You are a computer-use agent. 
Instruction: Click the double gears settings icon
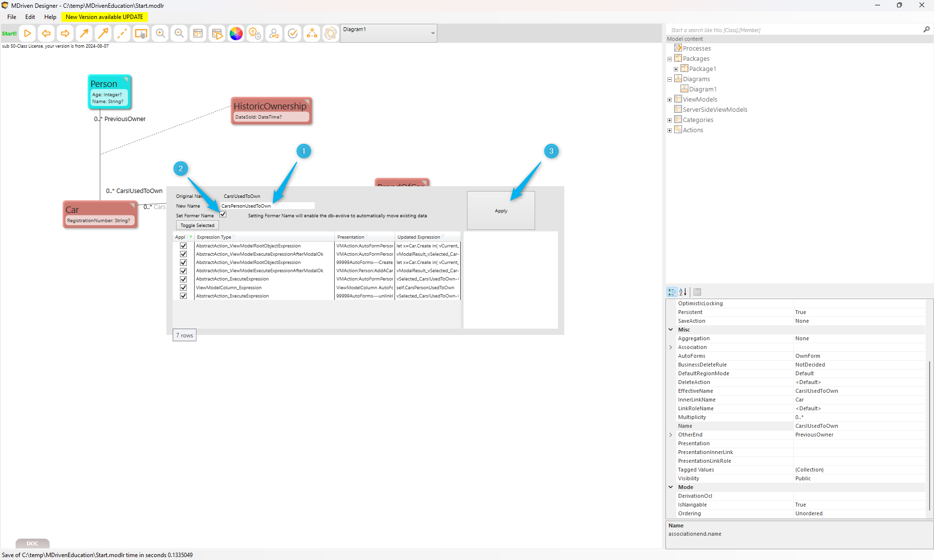pos(255,34)
